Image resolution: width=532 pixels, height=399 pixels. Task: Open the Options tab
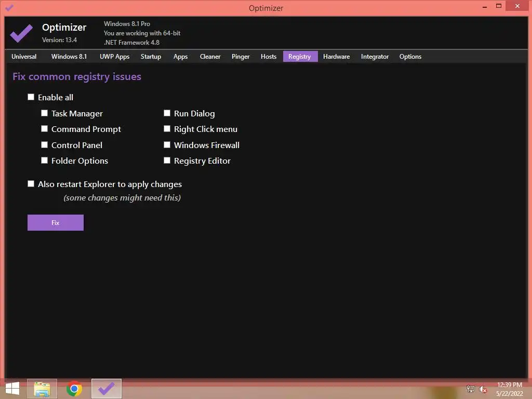pos(410,56)
